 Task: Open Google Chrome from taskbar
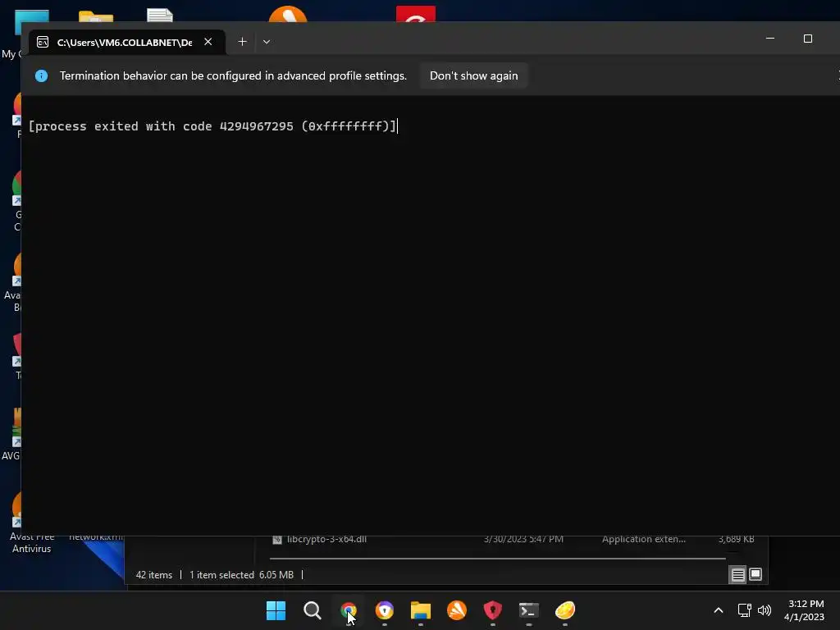pos(348,610)
